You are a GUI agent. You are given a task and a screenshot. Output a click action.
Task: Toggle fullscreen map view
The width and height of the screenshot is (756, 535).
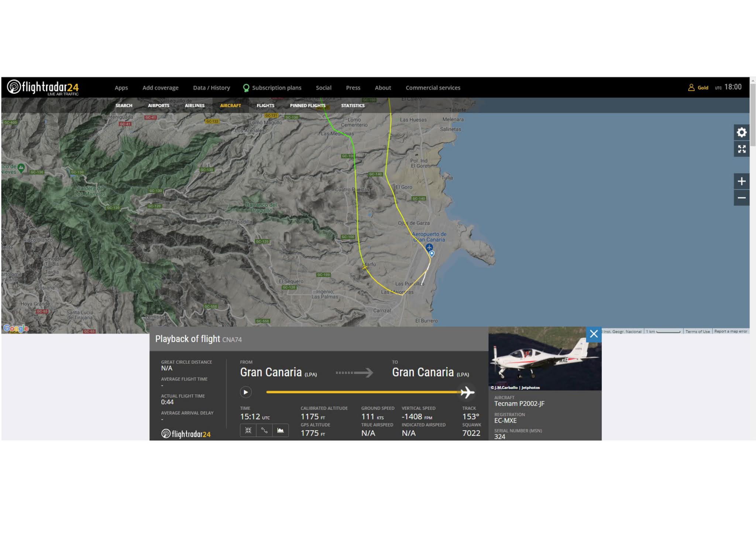(x=742, y=149)
